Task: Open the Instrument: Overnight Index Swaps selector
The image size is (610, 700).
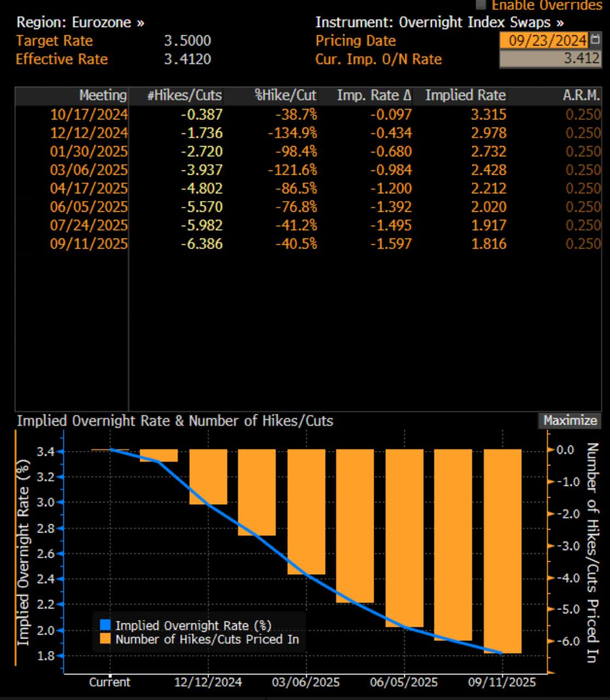Action: [440, 22]
